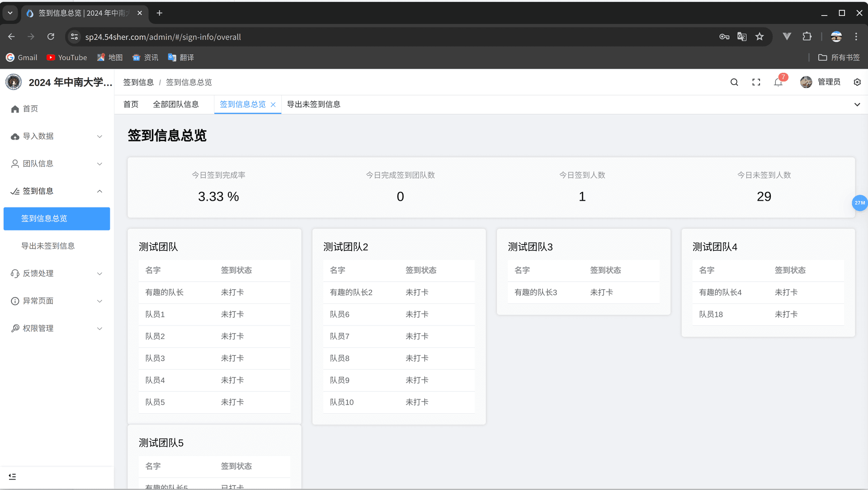Click the 队员18 row in 测试团队4
The height and width of the screenshot is (490, 868).
click(768, 314)
